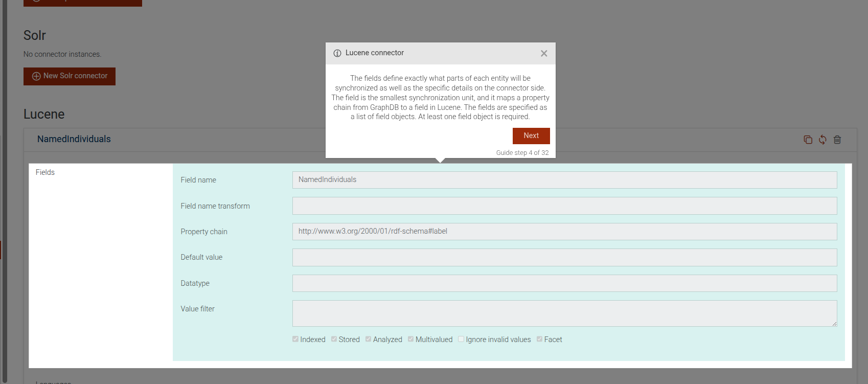This screenshot has width=868, height=384.
Task: Click the info icon in Lucene connector dialog
Action: [x=337, y=53]
